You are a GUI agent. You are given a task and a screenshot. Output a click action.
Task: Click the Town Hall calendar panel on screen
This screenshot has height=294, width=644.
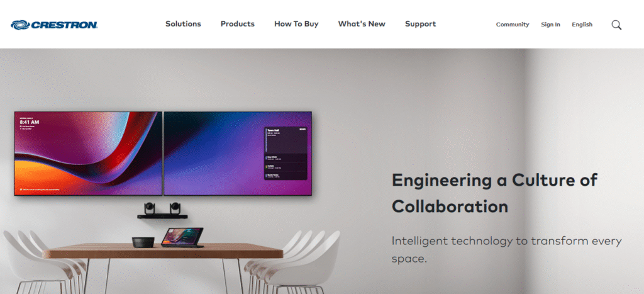pyautogui.click(x=286, y=154)
